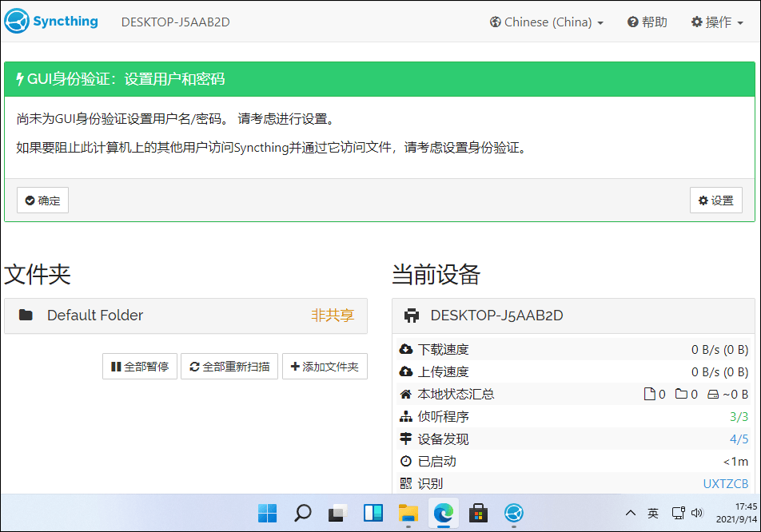The image size is (761, 532).
Task: Click the volume speaker tray icon
Action: tap(697, 513)
